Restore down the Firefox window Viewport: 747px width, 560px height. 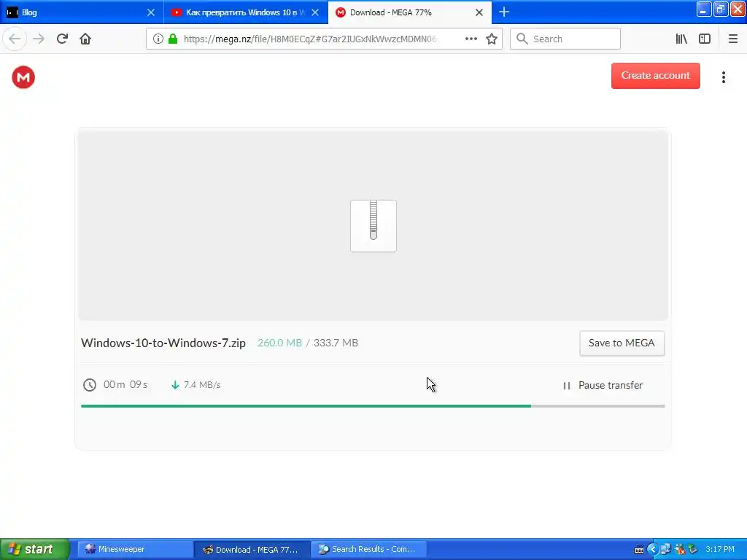pos(720,9)
